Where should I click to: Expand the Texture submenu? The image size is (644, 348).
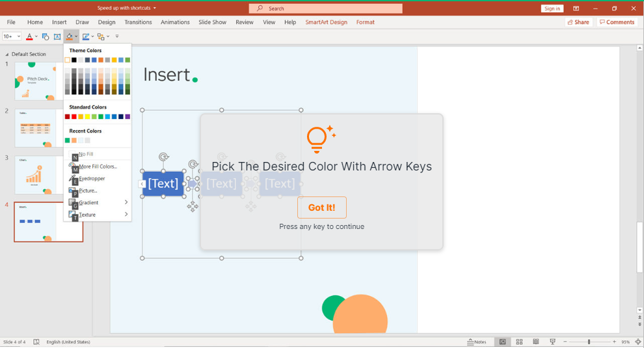pos(98,215)
